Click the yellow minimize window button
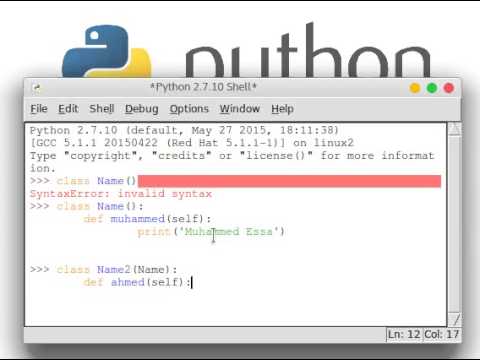The width and height of the screenshot is (480, 360). tap(415, 88)
